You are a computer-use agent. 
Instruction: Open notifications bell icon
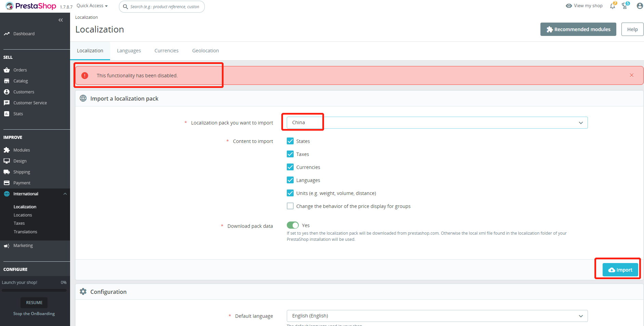(613, 6)
